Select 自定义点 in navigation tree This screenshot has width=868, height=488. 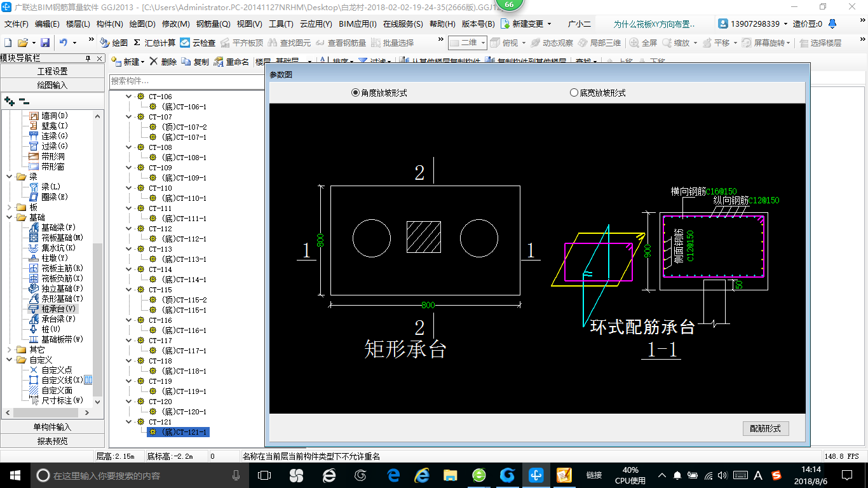click(x=50, y=370)
